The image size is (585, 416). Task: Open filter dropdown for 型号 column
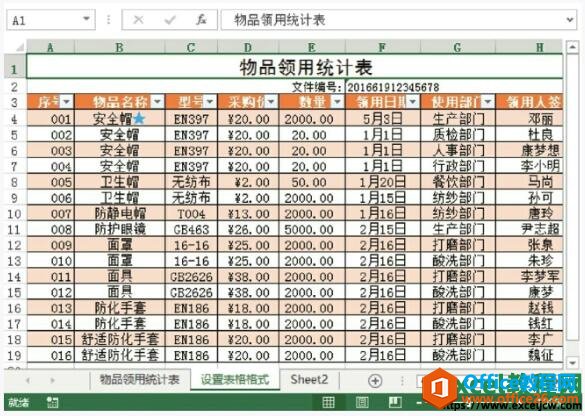(x=210, y=101)
